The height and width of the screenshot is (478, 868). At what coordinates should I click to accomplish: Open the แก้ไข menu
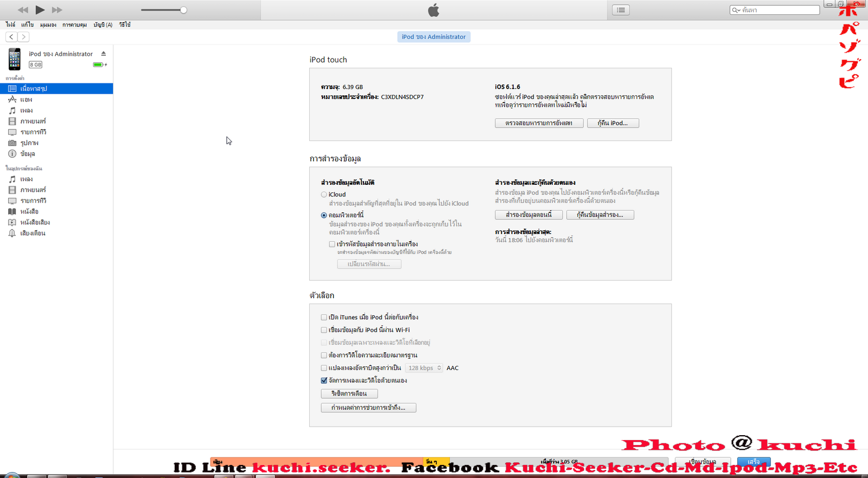point(27,24)
